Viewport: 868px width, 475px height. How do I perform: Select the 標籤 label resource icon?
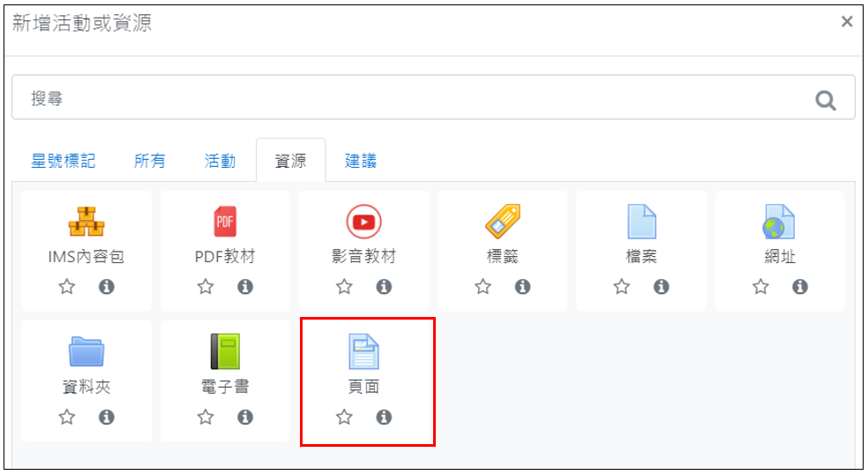pos(503,221)
